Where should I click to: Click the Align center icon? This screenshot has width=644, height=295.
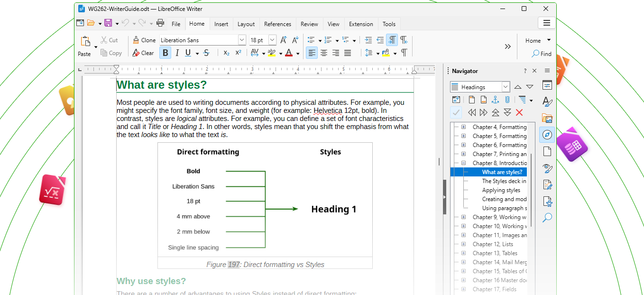[x=324, y=53]
